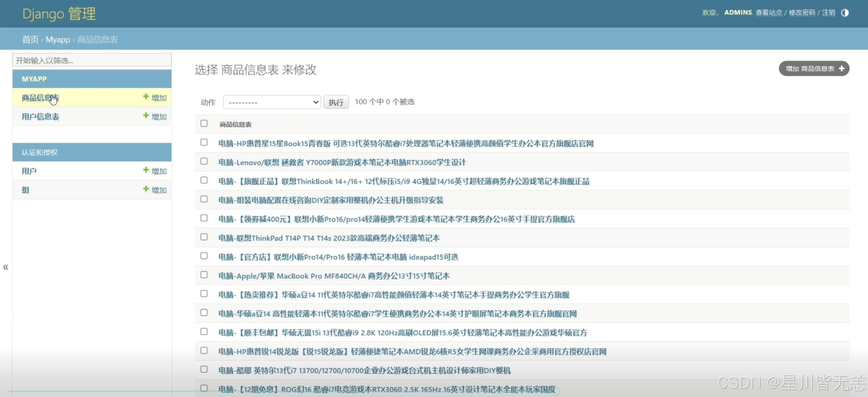Check the 联想小新Pro16/pro14 领券 row checkbox
868x397 pixels.
(x=204, y=218)
